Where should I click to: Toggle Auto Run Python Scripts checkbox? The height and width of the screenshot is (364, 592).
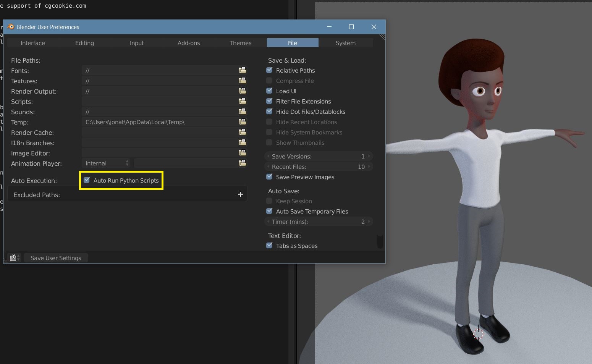(87, 180)
